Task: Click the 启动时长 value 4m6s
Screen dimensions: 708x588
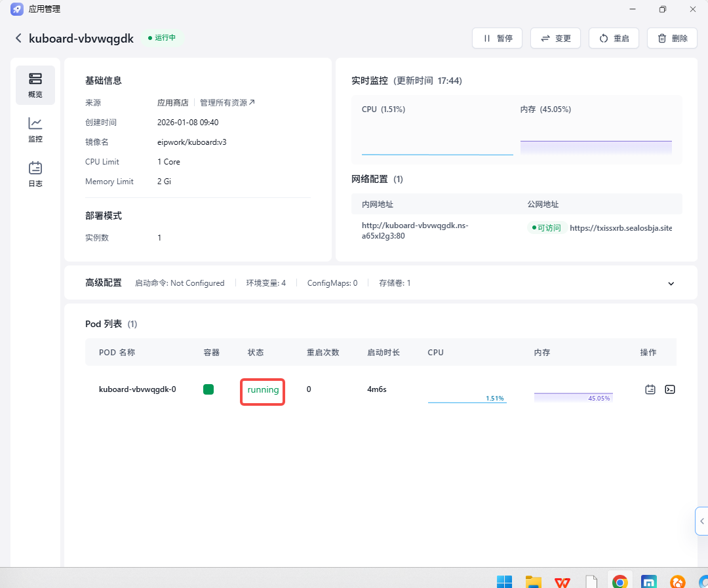Action: point(376,389)
